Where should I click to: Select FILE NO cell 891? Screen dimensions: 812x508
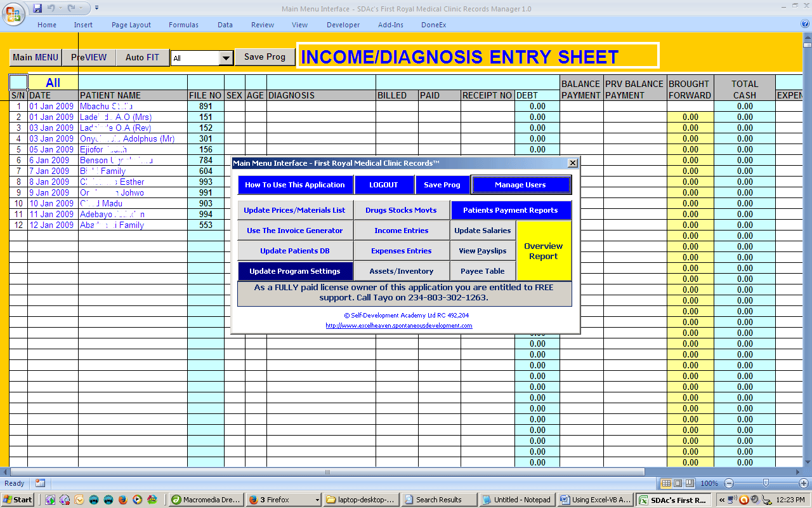pyautogui.click(x=206, y=106)
